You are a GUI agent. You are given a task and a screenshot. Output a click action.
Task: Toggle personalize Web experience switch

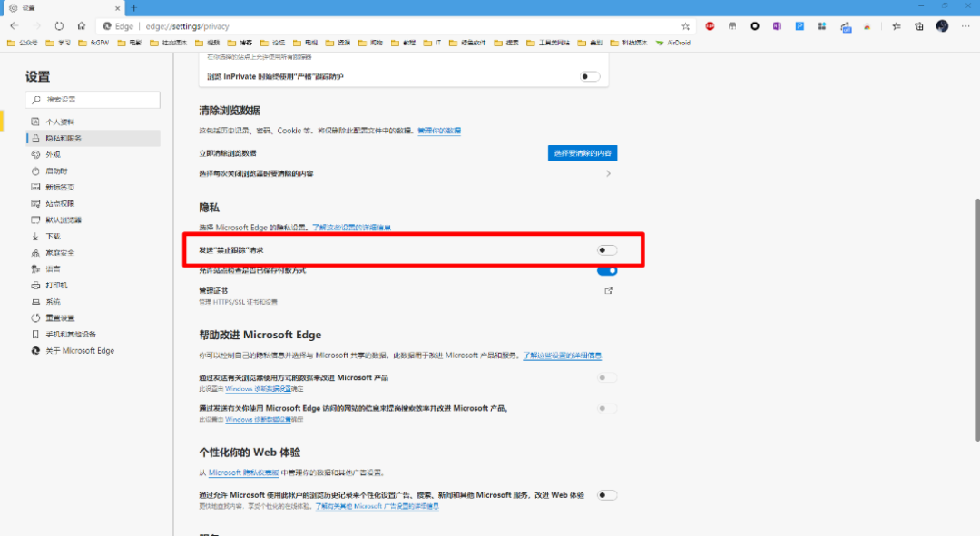pyautogui.click(x=607, y=495)
